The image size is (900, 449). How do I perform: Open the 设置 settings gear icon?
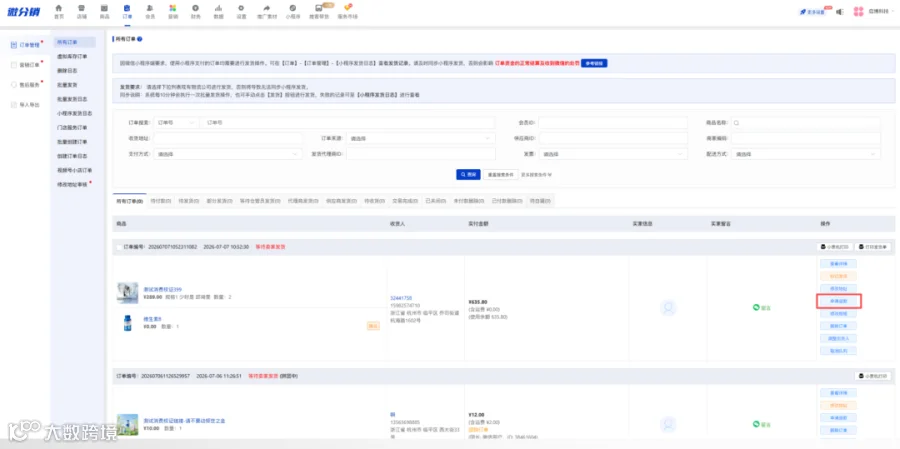[241, 8]
